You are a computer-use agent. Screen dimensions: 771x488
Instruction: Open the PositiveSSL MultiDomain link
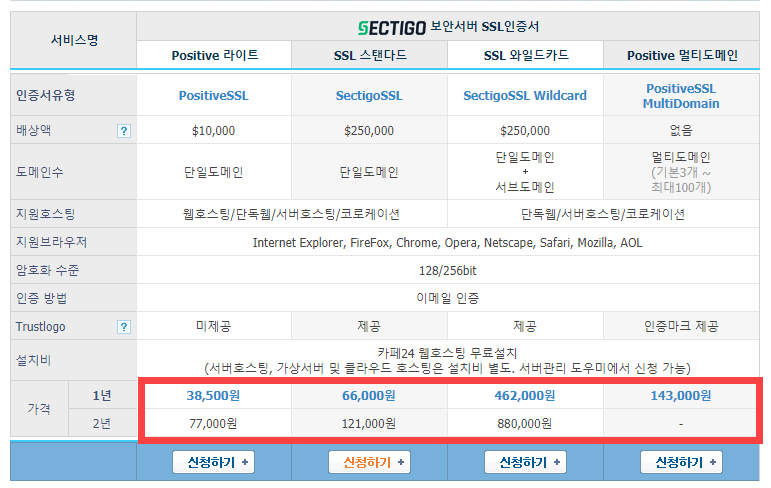[681, 96]
